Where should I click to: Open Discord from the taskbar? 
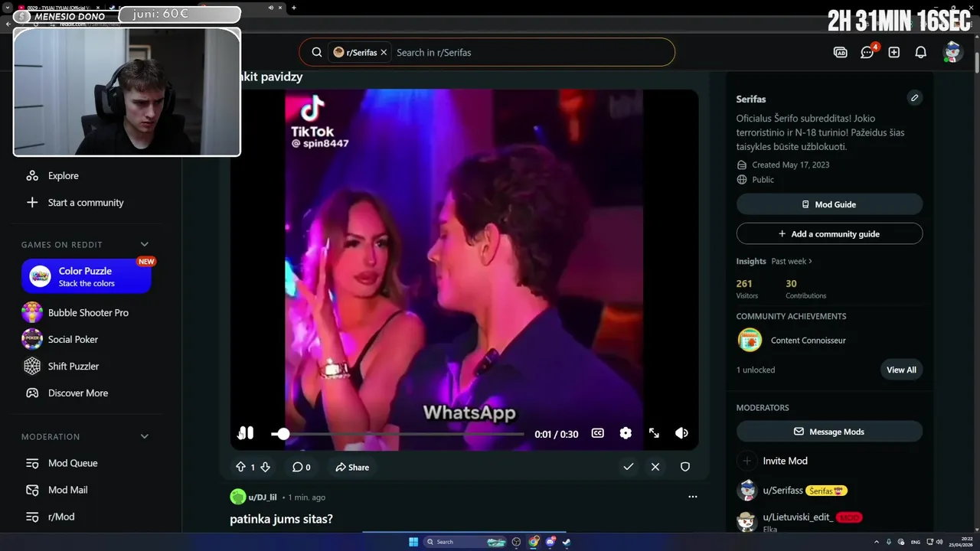coord(550,542)
